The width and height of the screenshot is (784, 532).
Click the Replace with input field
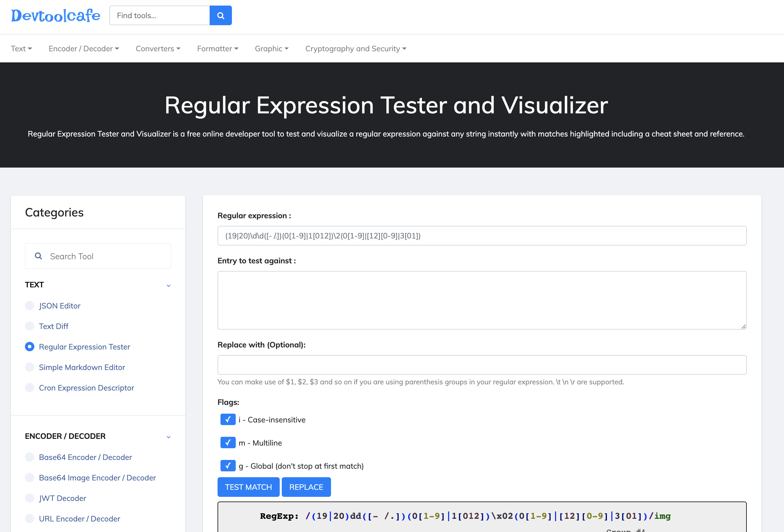point(482,365)
